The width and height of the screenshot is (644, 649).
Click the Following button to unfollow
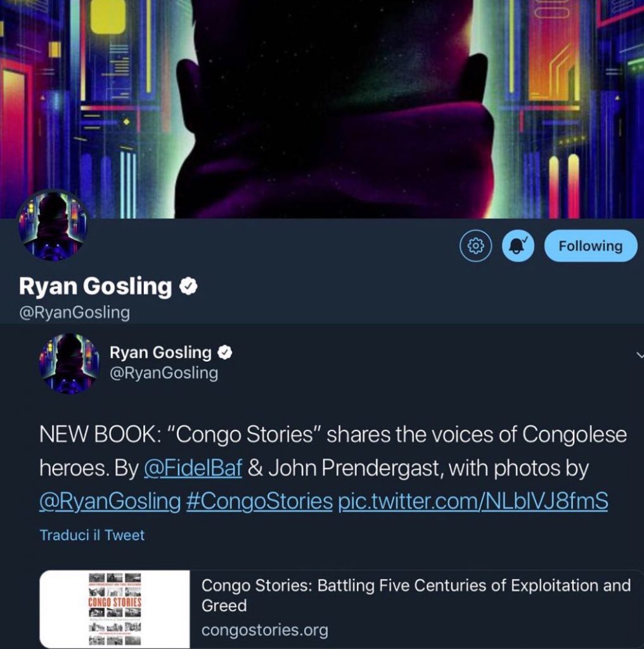pos(591,246)
